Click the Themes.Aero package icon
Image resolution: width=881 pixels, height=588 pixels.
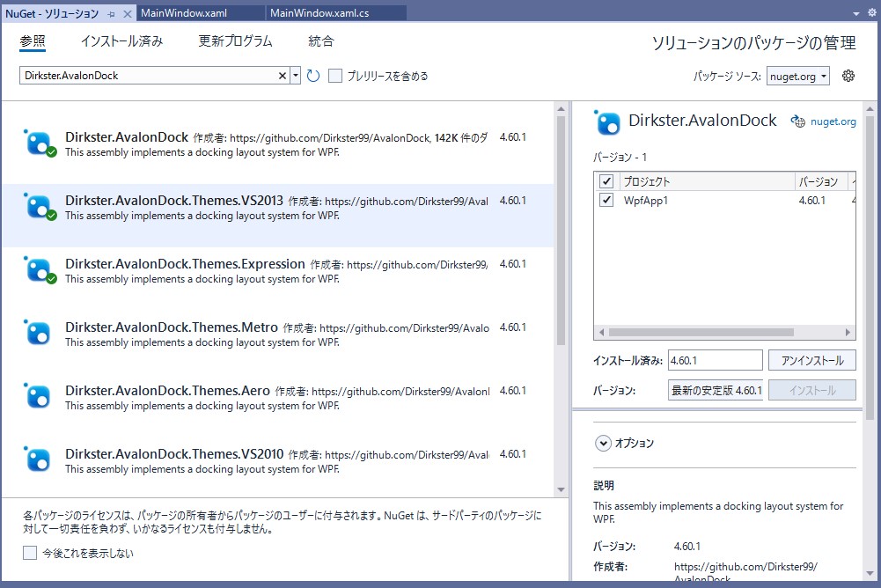coord(38,397)
